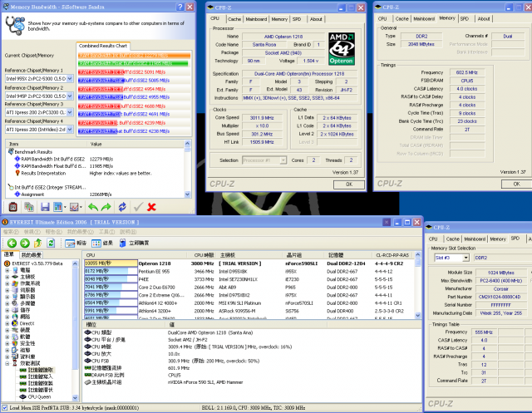The image size is (532, 413).
Task: Open the 工具(T) menu in EVEREST
Action: [106, 232]
